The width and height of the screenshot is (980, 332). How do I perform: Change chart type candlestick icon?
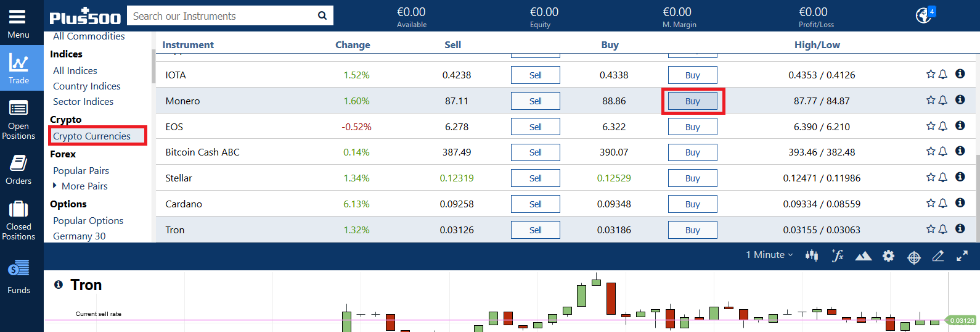[812, 255]
